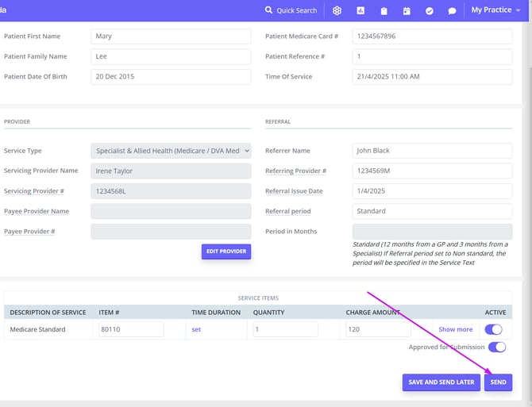
Task: Click the Save and Send Later button
Action: tap(441, 382)
